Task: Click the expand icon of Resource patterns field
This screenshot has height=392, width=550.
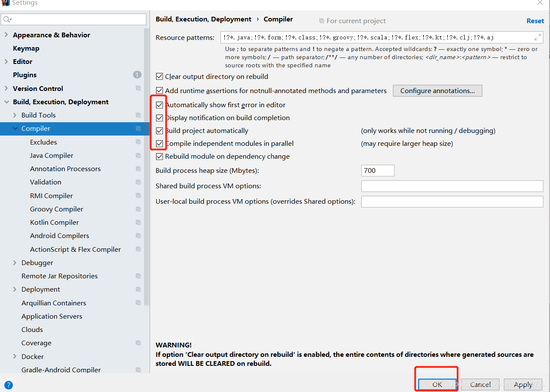Action: point(538,37)
